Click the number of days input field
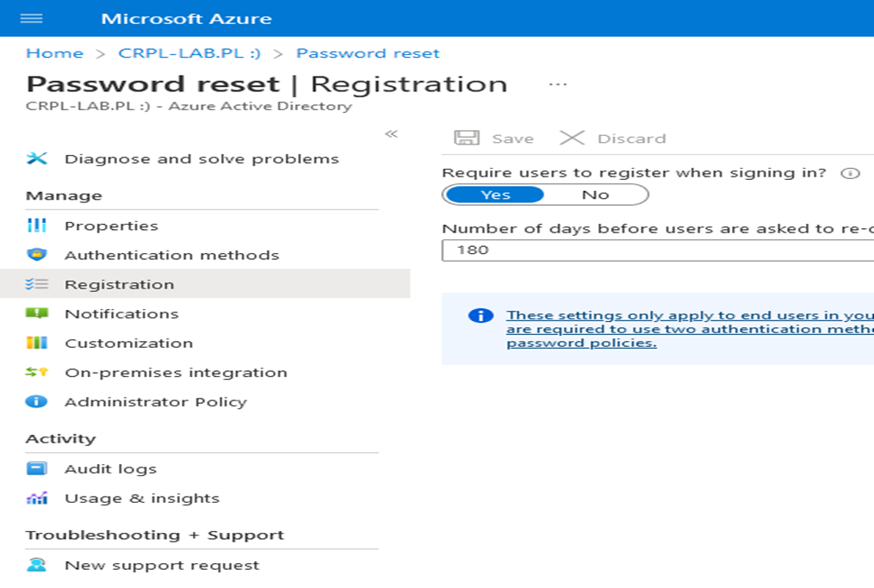Image resolution: width=874 pixels, height=588 pixels. click(654, 250)
